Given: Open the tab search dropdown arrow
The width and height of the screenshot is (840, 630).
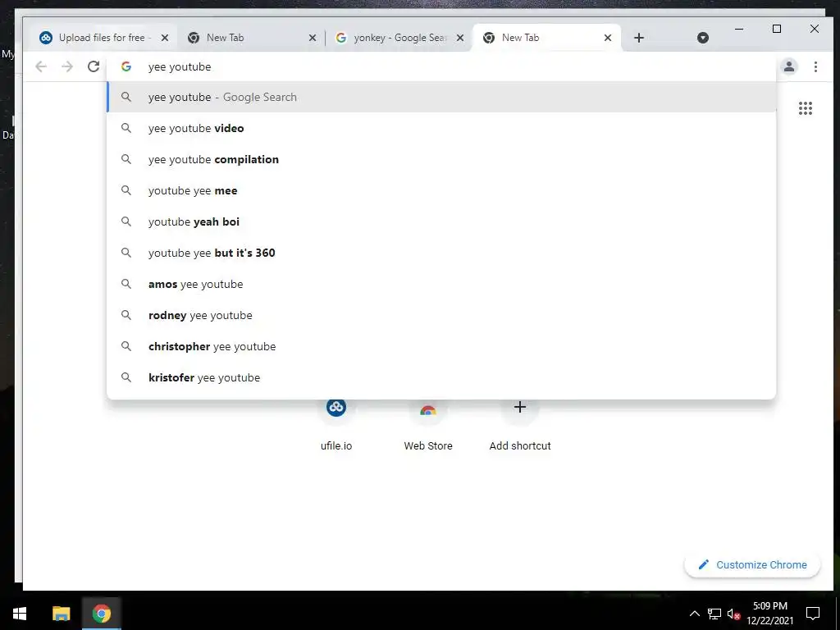Looking at the screenshot, I should coord(703,38).
